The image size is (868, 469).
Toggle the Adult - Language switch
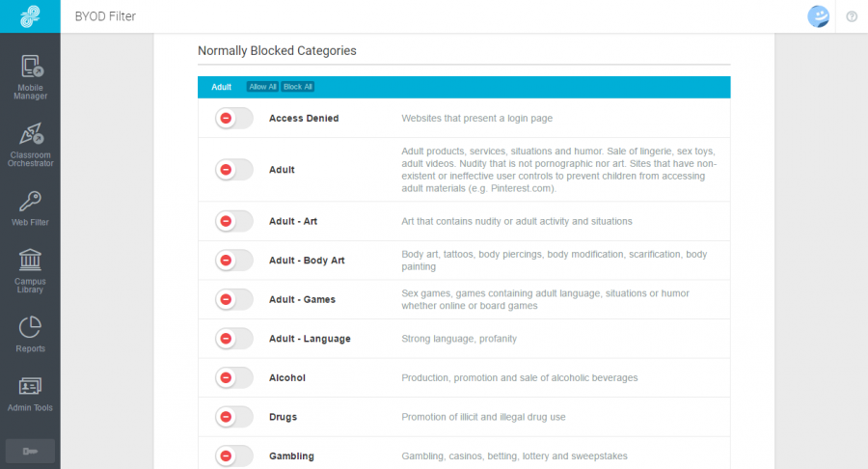(x=234, y=339)
